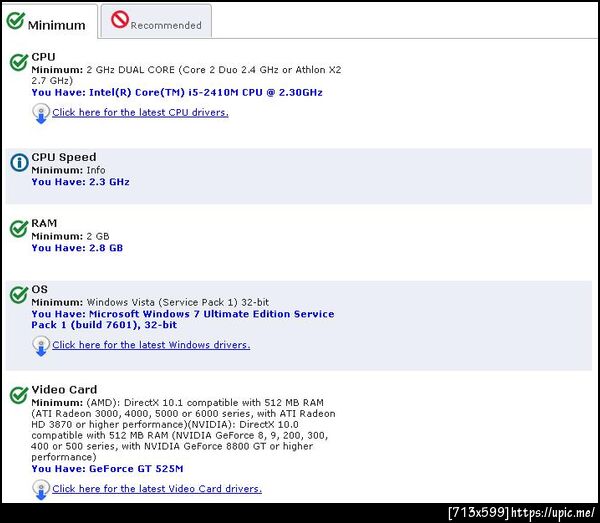Open link for the latest Video Card drivers
600x523 pixels.
[157, 489]
